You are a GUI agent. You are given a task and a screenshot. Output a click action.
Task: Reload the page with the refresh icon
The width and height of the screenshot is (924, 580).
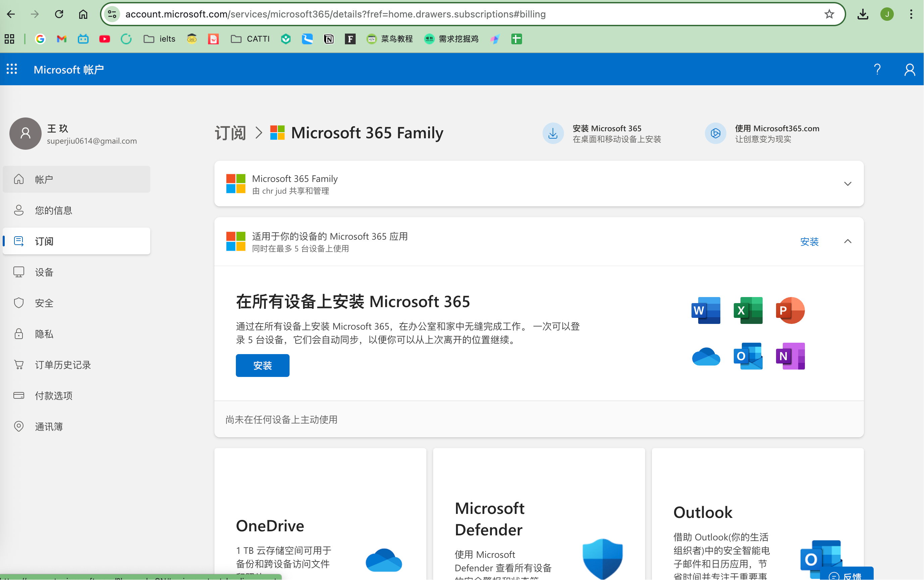59,14
